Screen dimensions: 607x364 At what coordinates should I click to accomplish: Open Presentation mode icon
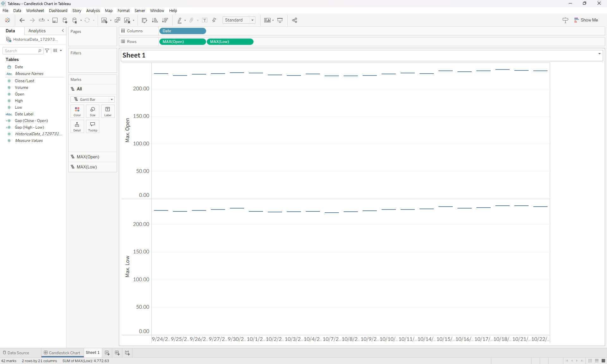point(280,20)
